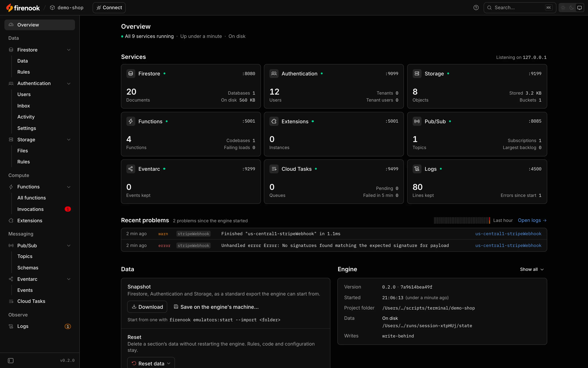Open the Reset data dropdown

coord(151,363)
